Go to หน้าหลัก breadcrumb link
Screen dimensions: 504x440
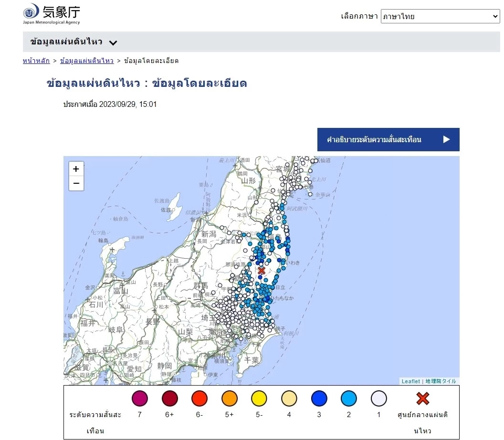[x=36, y=61]
